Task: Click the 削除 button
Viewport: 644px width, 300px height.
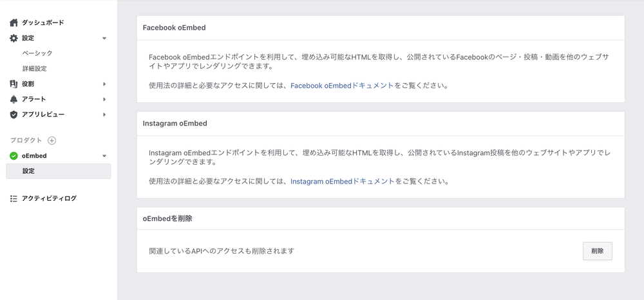Action: pyautogui.click(x=598, y=251)
